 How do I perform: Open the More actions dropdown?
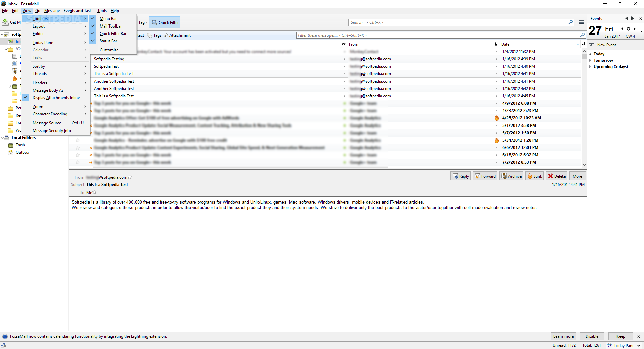578,176
